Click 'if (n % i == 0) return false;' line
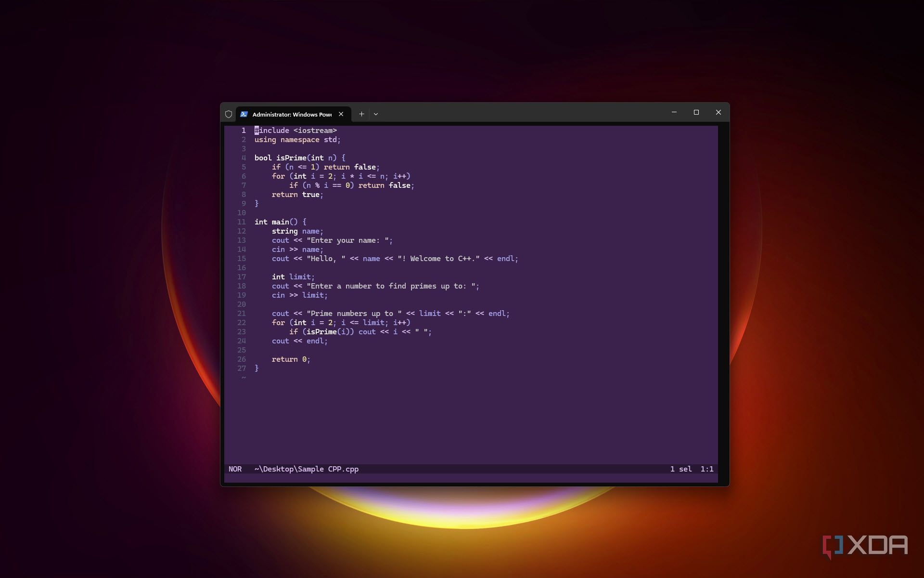Screen dimensions: 924x578 (352, 185)
